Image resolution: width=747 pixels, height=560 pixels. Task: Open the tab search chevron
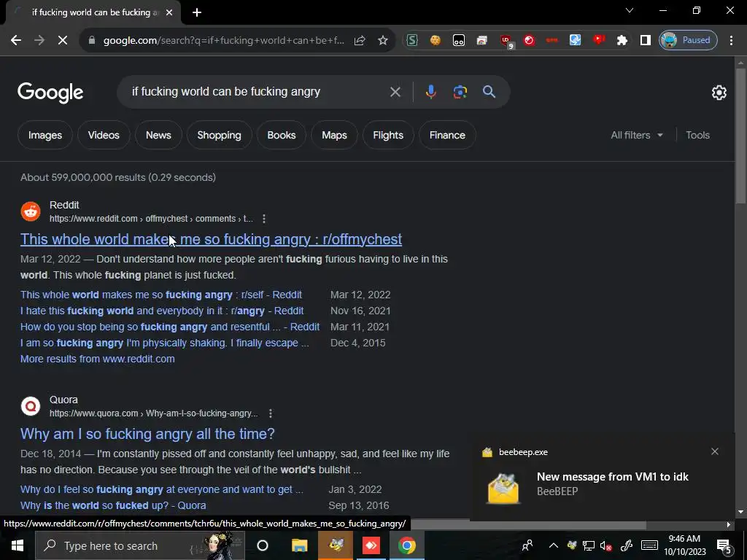(630, 10)
